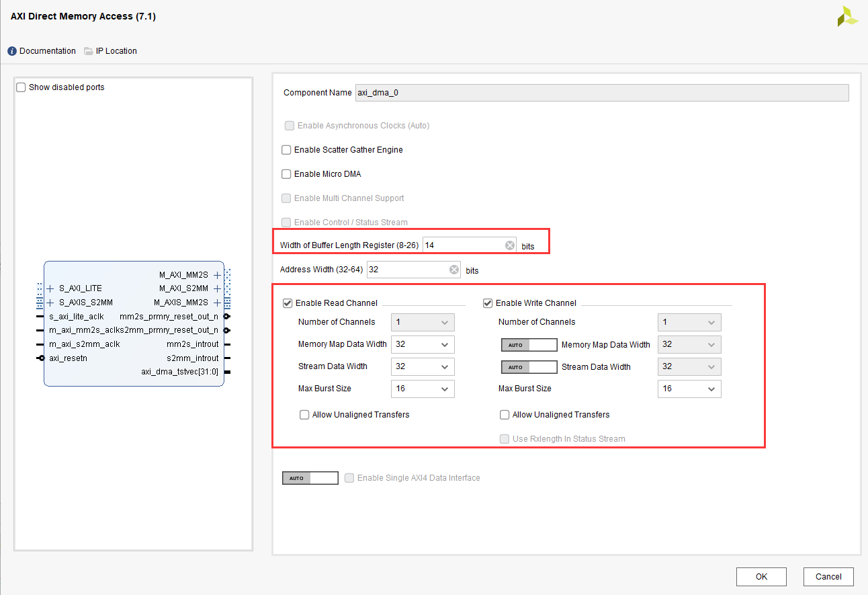
Task: Select the s2mm_introut port label
Action: coord(193,358)
